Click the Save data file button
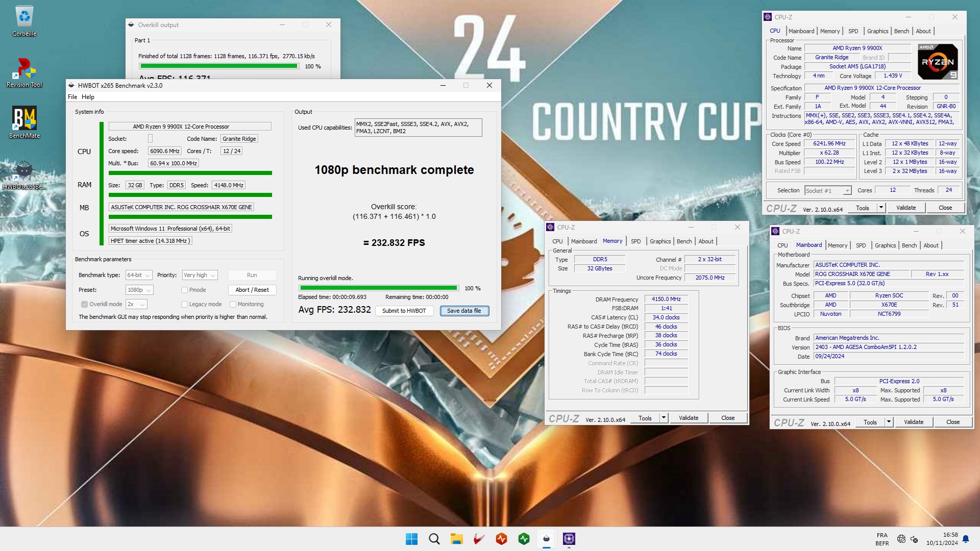This screenshot has width=980, height=551. pos(464,311)
